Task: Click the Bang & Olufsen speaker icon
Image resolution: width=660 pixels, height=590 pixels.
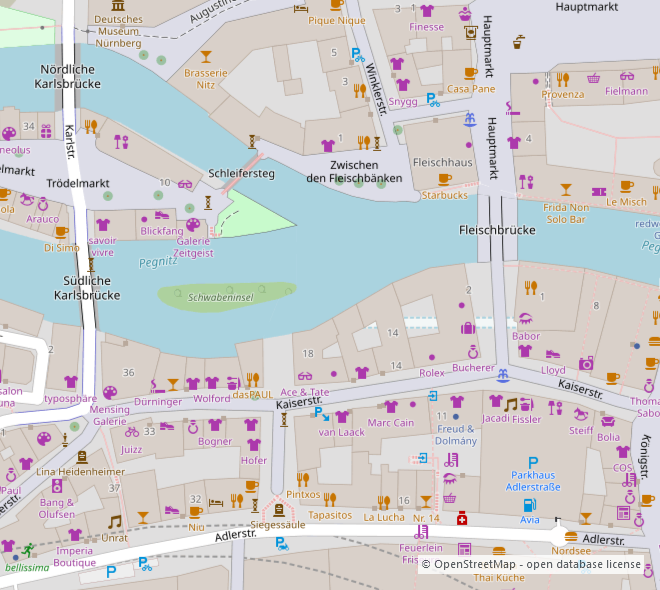Action: coord(57,486)
